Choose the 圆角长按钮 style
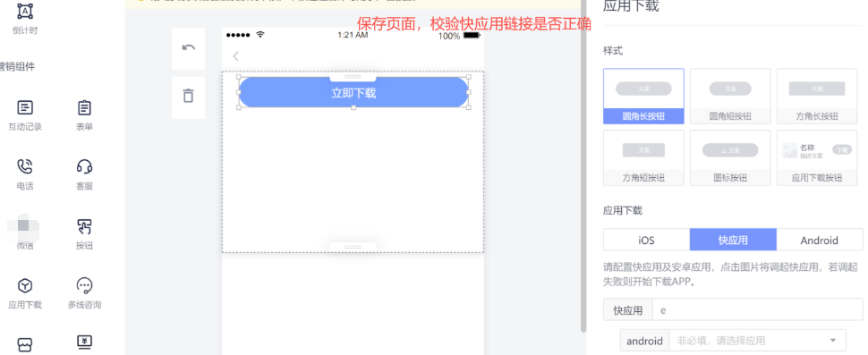 643,97
